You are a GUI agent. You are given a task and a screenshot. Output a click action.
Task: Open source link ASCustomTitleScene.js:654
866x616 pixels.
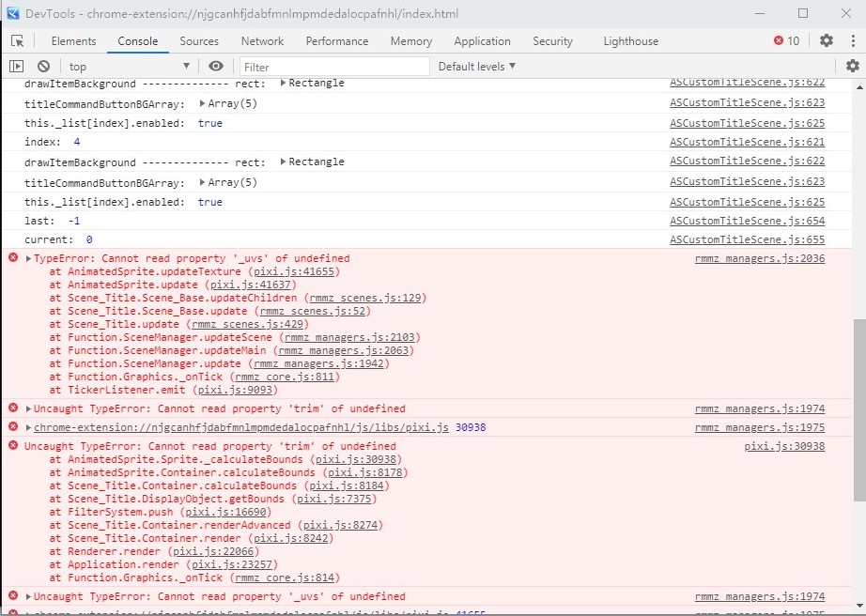[748, 221]
